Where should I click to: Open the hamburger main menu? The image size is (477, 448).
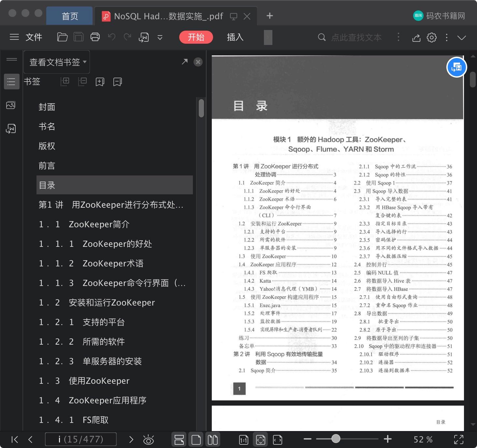click(x=14, y=37)
